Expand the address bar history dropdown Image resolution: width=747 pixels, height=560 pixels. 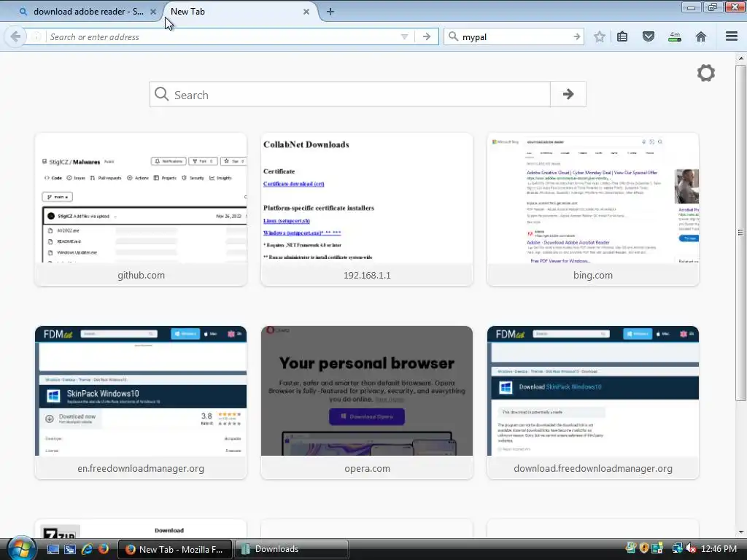[x=404, y=36]
